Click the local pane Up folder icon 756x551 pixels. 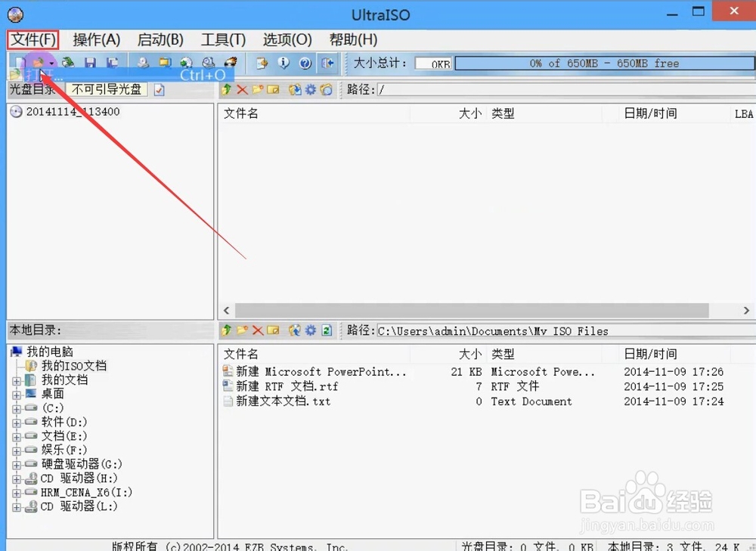(x=227, y=330)
